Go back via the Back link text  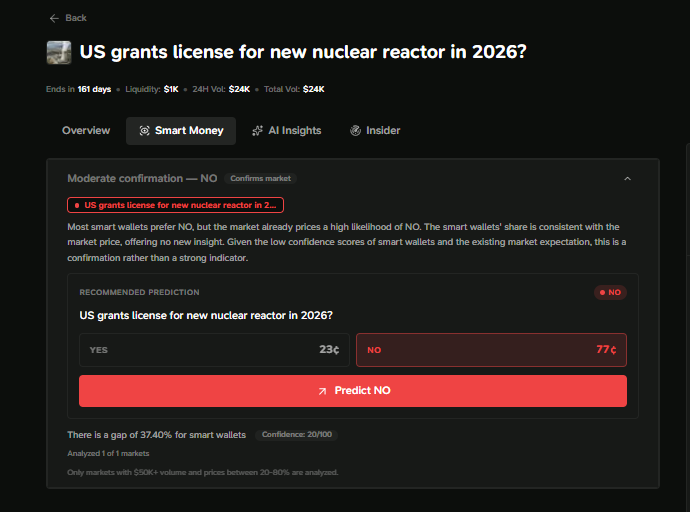[76, 18]
